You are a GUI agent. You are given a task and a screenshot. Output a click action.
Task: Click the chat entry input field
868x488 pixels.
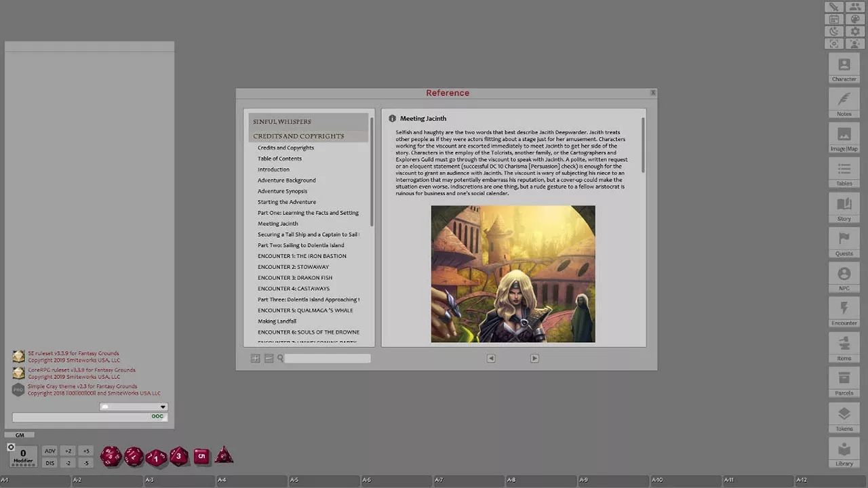pyautogui.click(x=90, y=417)
